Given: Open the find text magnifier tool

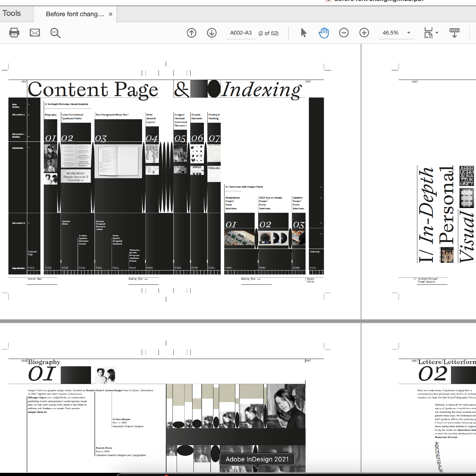Looking at the screenshot, I should point(55,33).
